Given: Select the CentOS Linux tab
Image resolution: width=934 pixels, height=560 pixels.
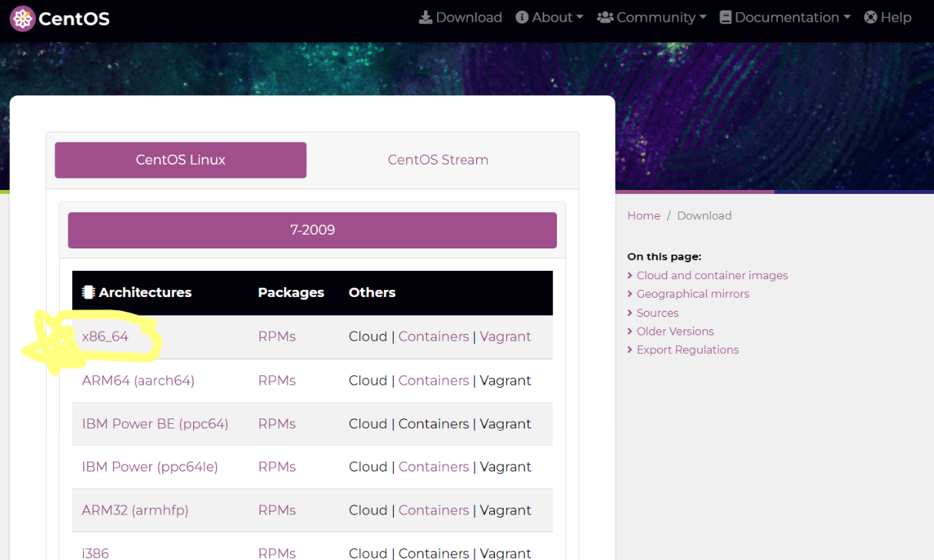Looking at the screenshot, I should click(x=181, y=160).
